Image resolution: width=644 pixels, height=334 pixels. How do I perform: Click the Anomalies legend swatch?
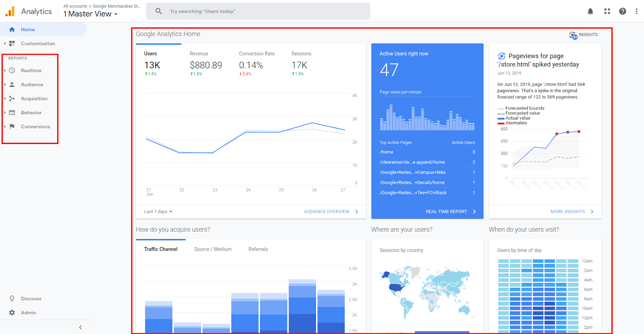pos(501,123)
